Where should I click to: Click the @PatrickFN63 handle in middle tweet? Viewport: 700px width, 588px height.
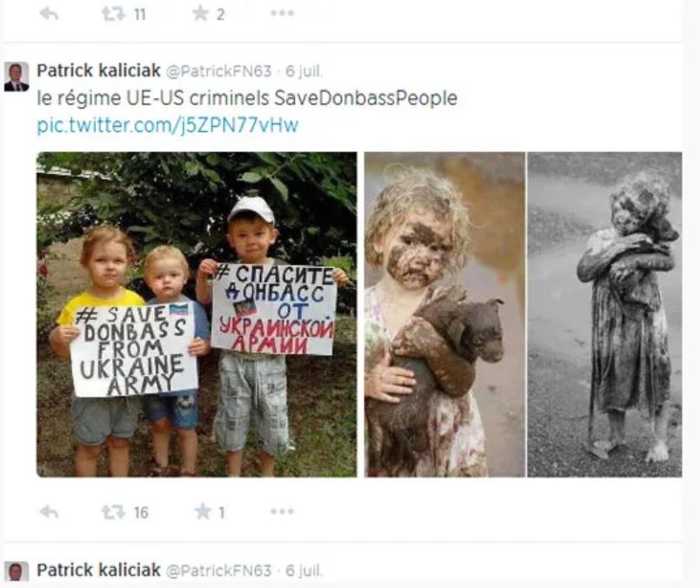pos(219,71)
